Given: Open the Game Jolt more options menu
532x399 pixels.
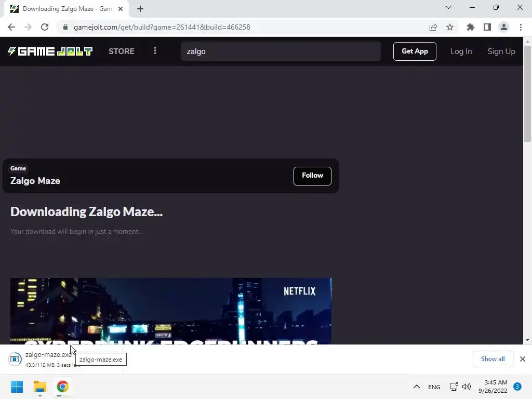Looking at the screenshot, I should coord(155,50).
